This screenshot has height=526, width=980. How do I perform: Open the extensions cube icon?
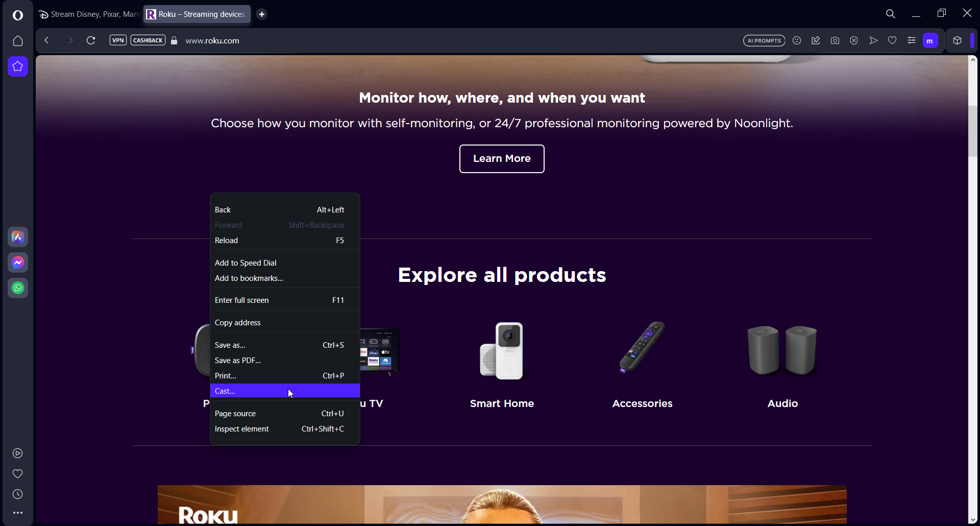coord(958,40)
